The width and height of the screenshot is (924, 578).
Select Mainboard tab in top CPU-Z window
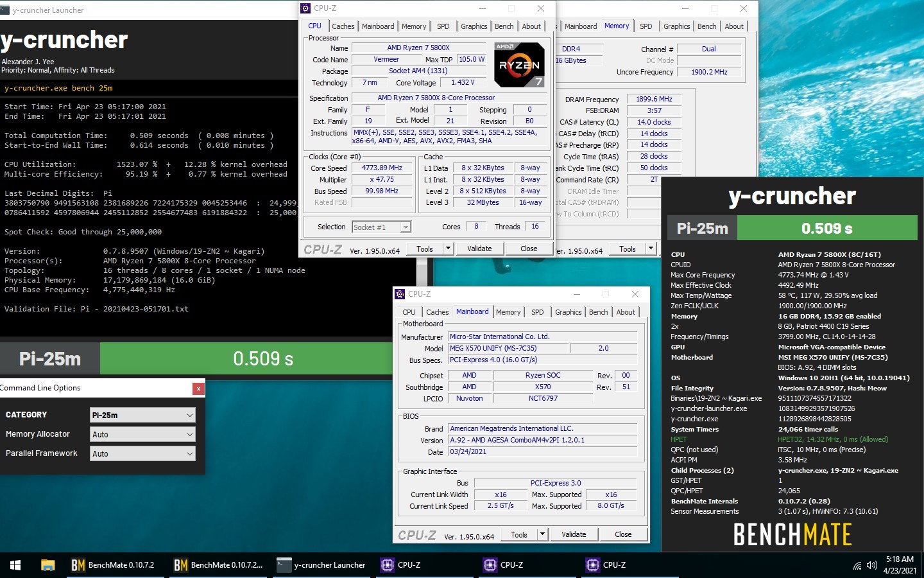[x=378, y=26]
